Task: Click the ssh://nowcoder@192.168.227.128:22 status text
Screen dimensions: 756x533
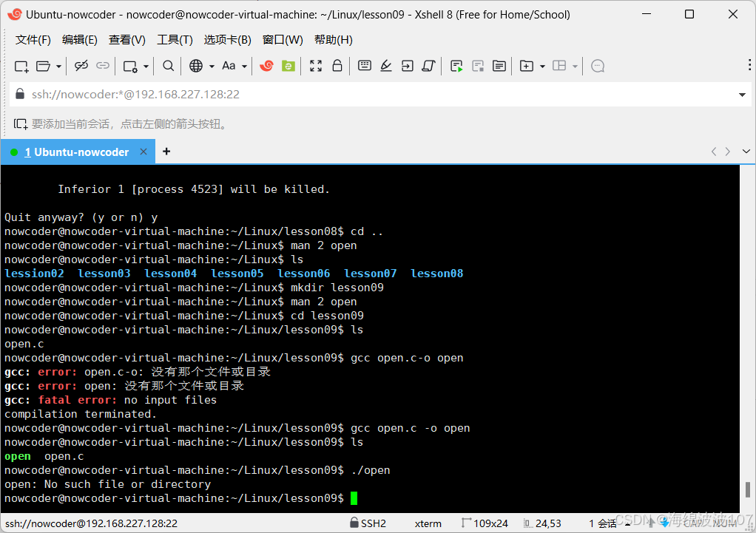Action: tap(91, 523)
